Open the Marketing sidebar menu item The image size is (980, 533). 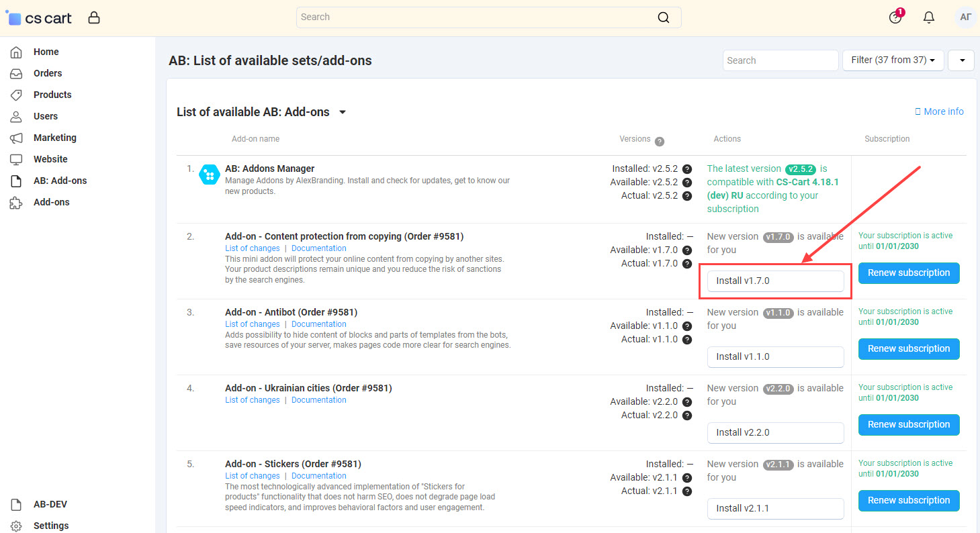click(55, 138)
